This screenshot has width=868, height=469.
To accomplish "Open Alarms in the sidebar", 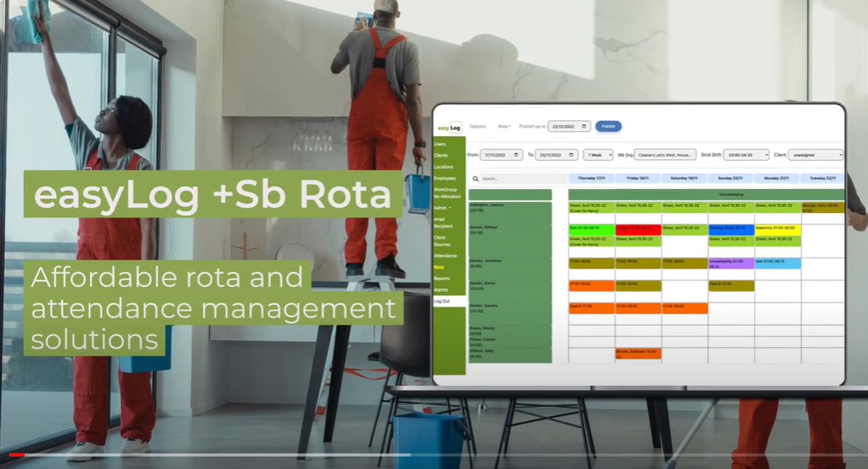I will [x=441, y=290].
